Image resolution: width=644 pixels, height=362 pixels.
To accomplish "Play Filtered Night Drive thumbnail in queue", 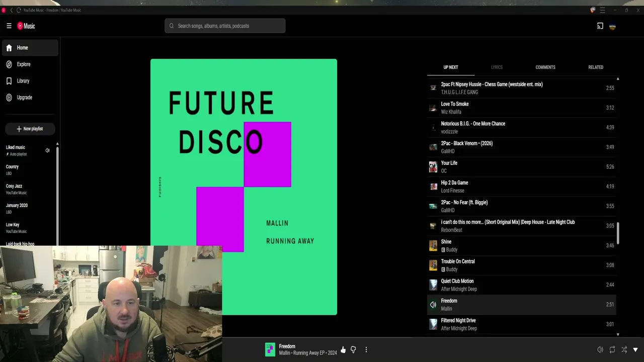I will [x=433, y=324].
